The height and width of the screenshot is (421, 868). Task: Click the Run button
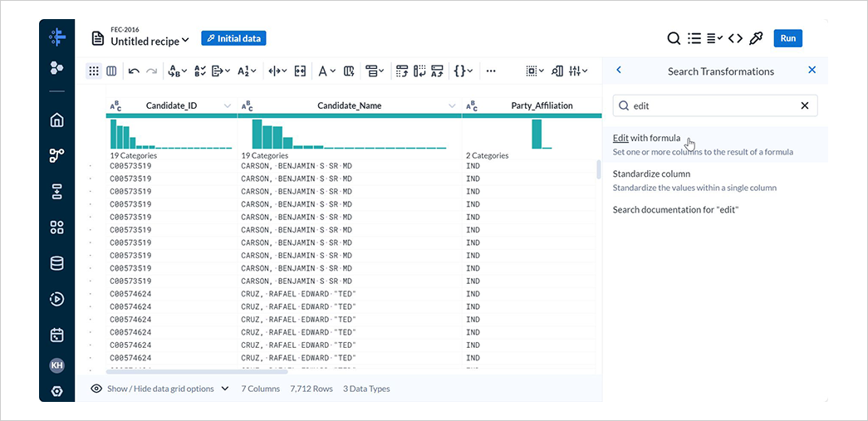[787, 38]
